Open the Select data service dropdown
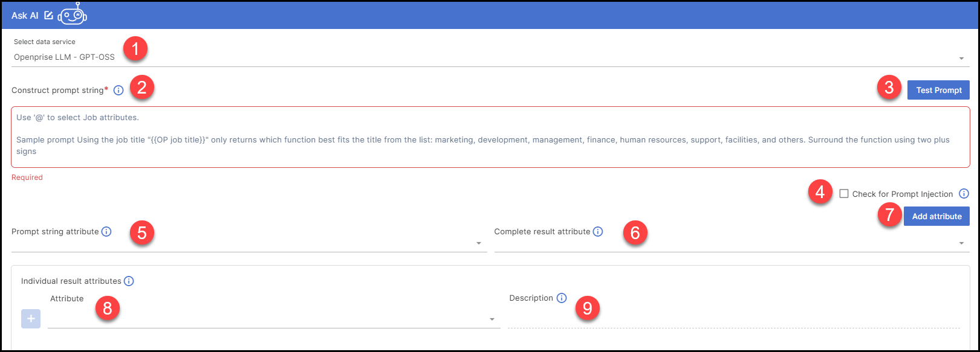The height and width of the screenshot is (352, 980). click(x=484, y=58)
